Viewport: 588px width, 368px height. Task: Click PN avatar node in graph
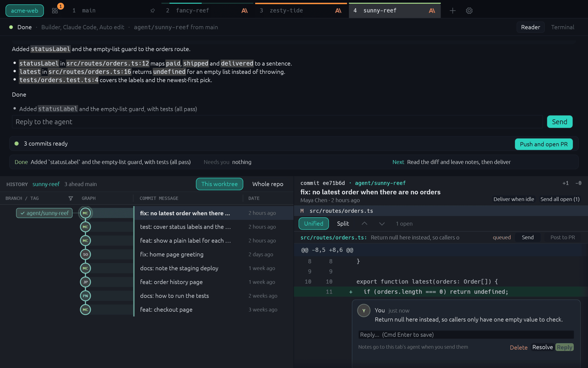click(x=85, y=296)
